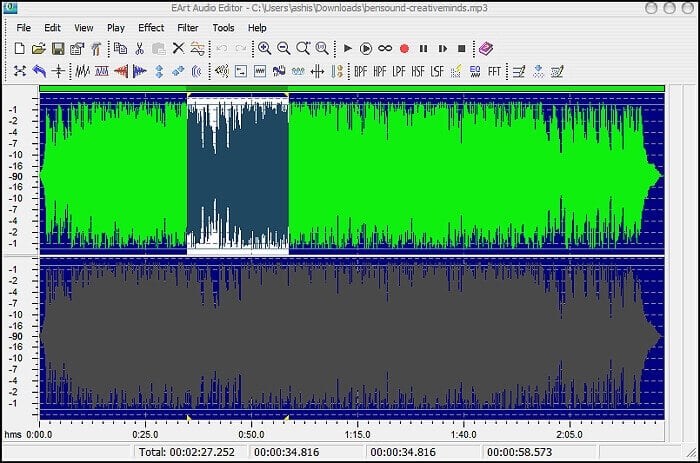
Task: Zoom out using the magnifier minus icon
Action: tap(283, 48)
